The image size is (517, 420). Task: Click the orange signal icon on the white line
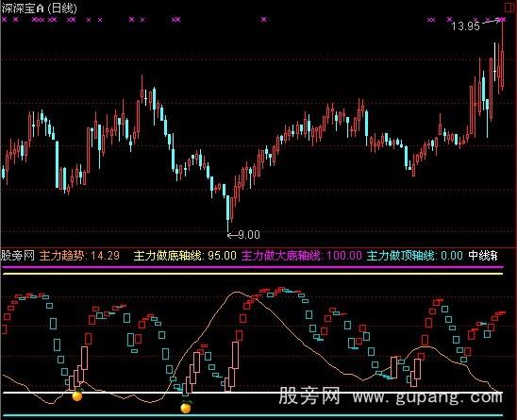(x=77, y=395)
